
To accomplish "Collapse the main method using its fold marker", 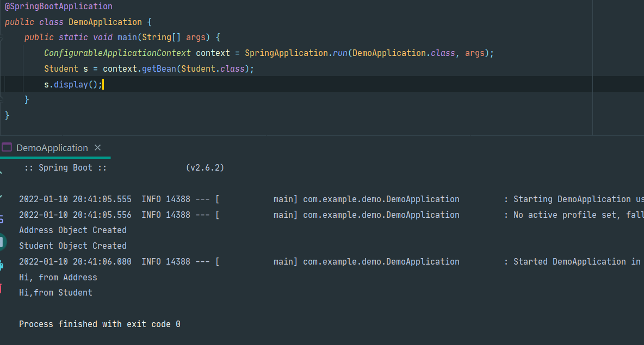I will point(2,37).
